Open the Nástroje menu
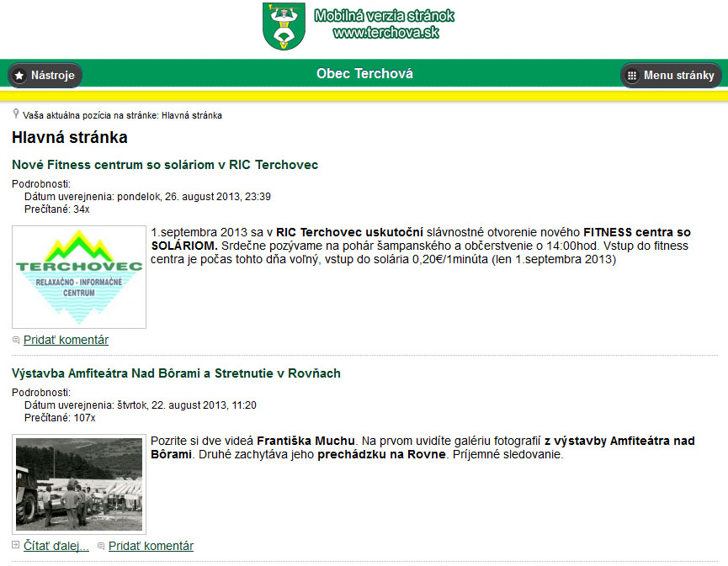The image size is (728, 566). point(45,75)
